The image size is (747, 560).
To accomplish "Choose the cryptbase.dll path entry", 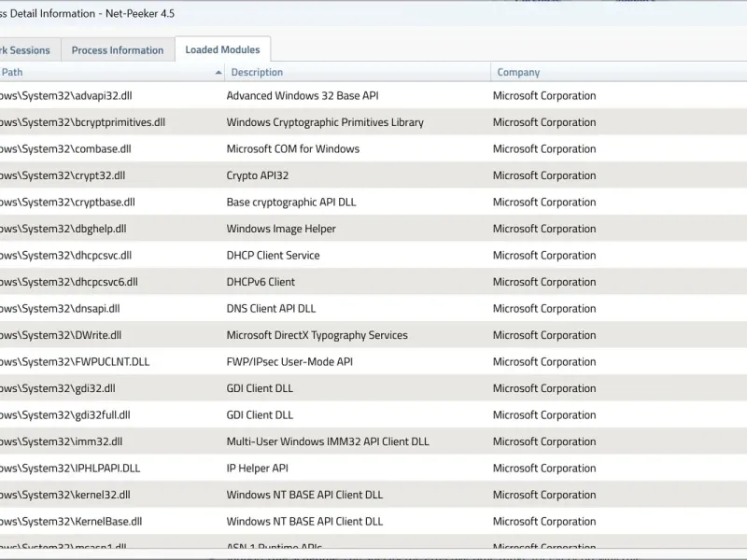I will [x=67, y=203].
